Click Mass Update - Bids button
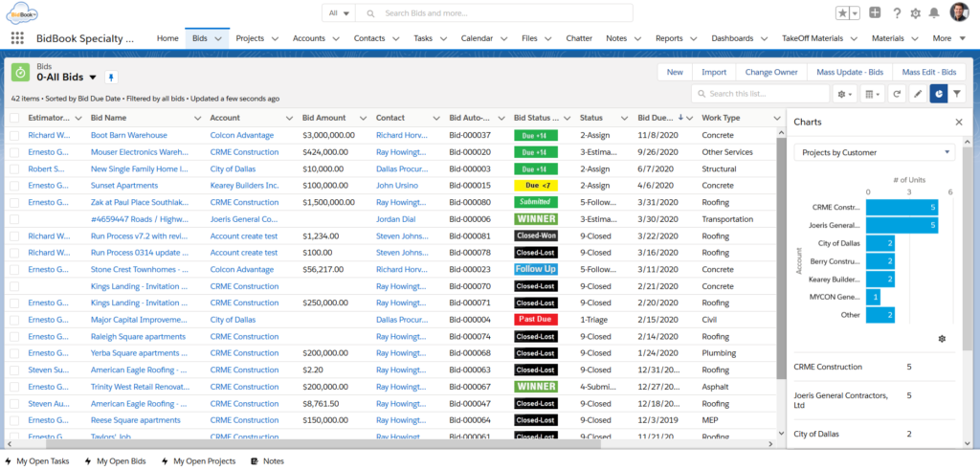The width and height of the screenshot is (980, 471). click(850, 72)
